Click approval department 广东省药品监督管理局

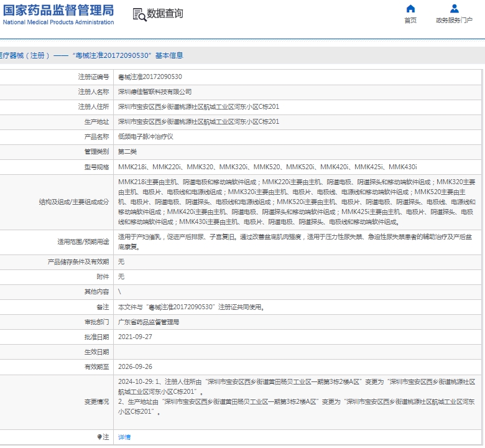[x=149, y=322]
